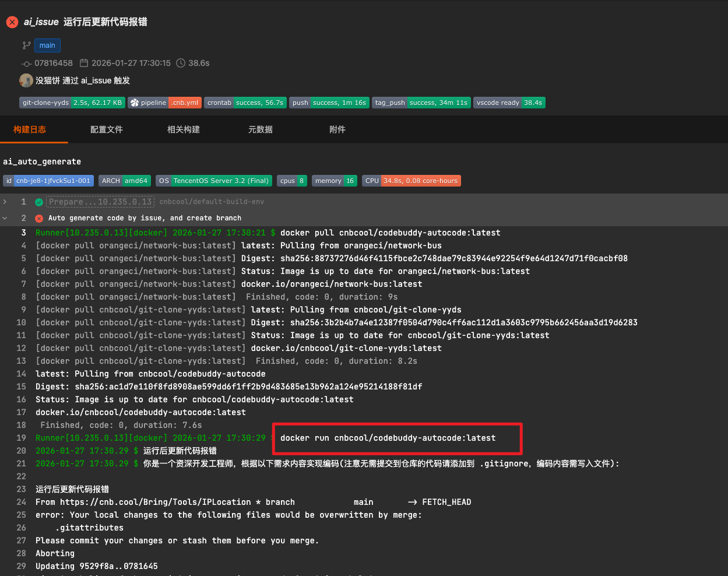Open the 相关构建 tab
This screenshot has height=576, width=728.
184,129
